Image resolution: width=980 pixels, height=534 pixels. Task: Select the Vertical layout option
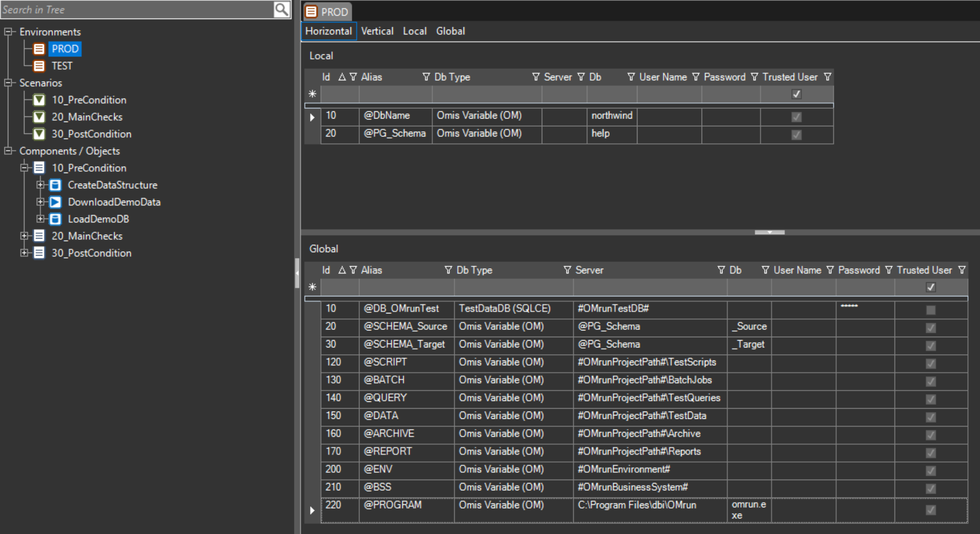(378, 31)
